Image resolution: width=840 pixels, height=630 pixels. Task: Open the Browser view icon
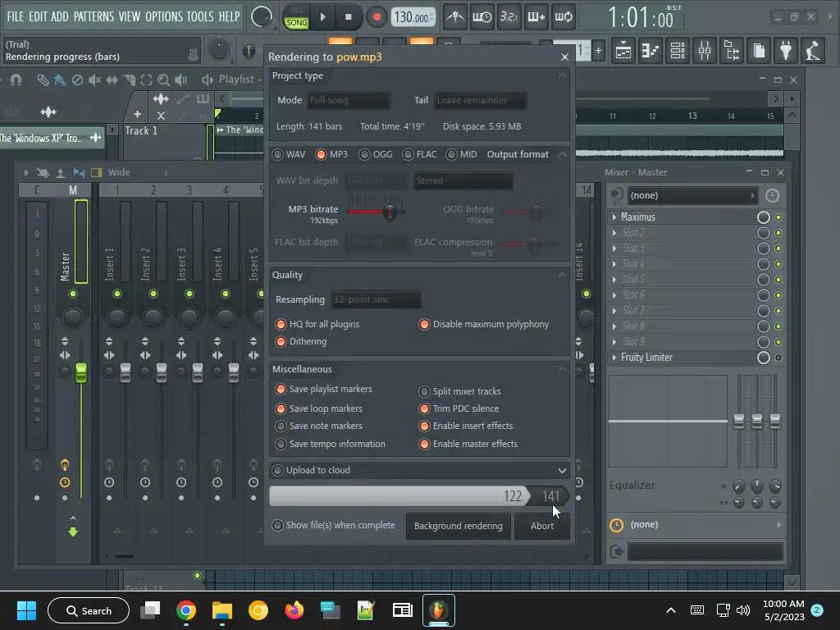[x=732, y=51]
